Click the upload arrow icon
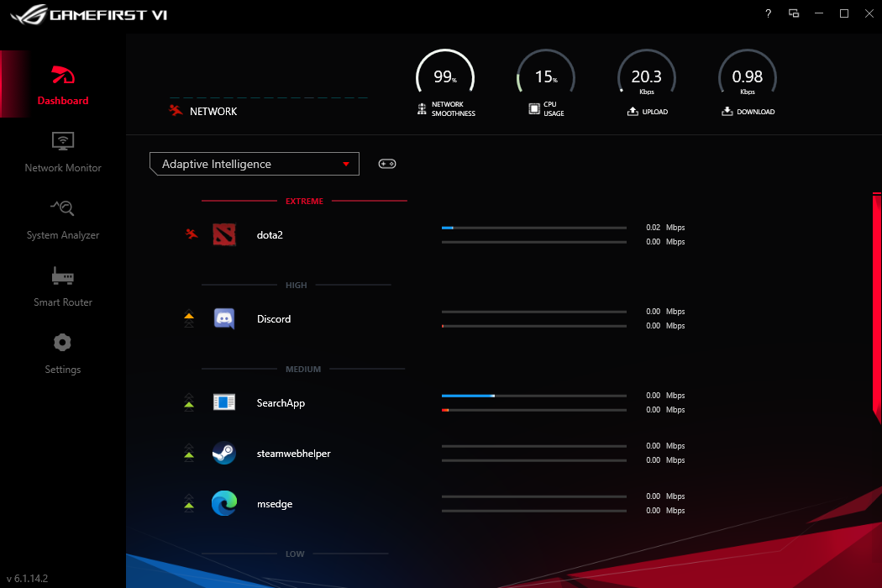The image size is (882, 588). click(633, 111)
